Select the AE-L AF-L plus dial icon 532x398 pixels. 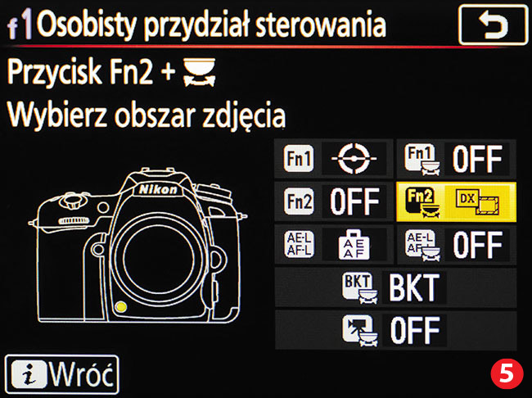click(x=422, y=246)
